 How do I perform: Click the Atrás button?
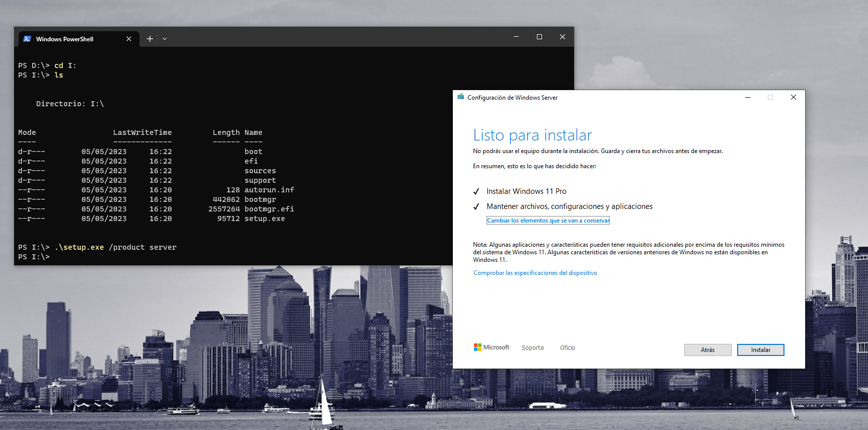707,350
